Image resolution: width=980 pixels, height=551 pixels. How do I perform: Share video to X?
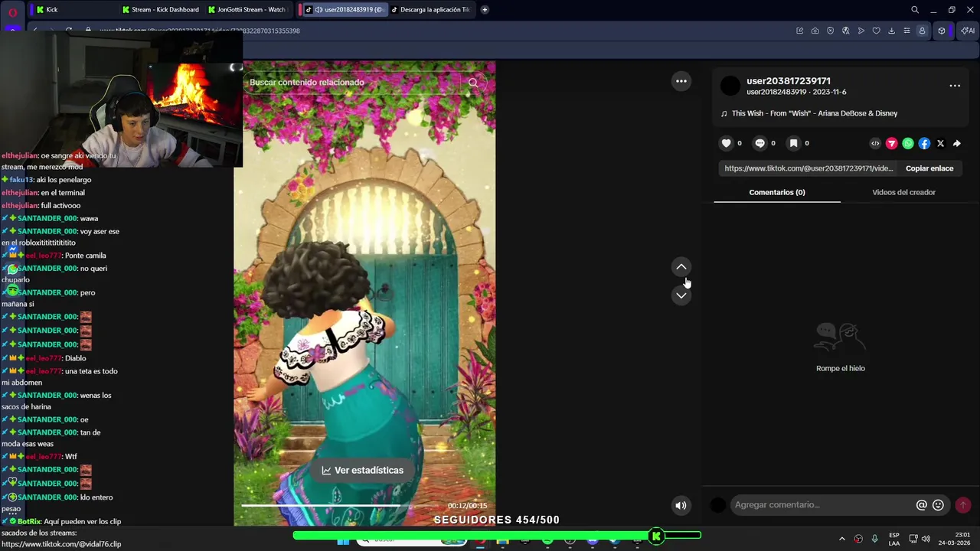tap(940, 143)
